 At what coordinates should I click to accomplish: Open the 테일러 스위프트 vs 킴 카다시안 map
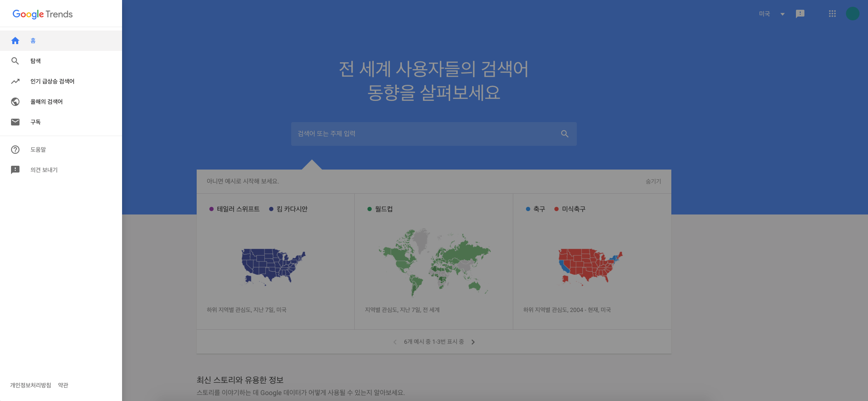(273, 266)
